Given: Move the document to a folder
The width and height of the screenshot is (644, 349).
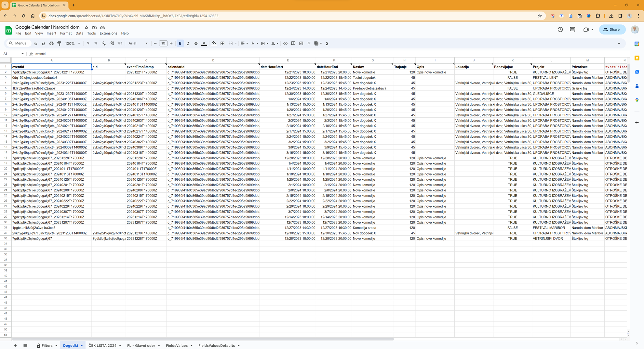Looking at the screenshot, I should [94, 28].
